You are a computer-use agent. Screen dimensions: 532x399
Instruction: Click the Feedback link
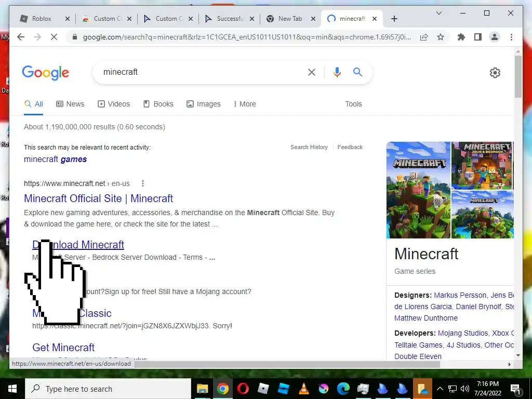350,147
